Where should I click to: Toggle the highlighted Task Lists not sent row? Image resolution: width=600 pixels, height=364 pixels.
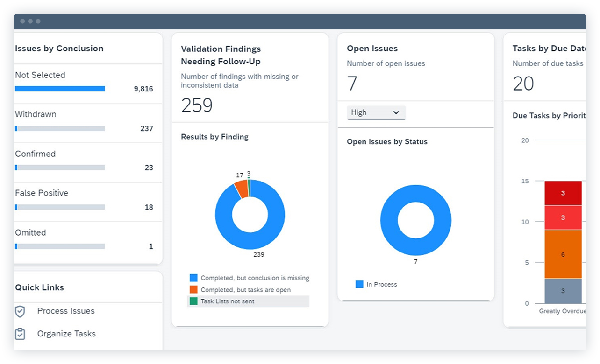pyautogui.click(x=248, y=301)
